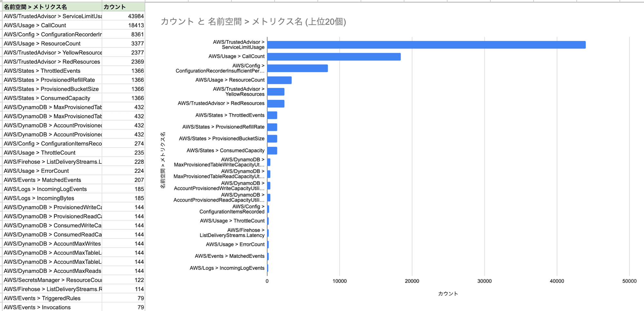644x311 pixels.
Task: Click chart label ListDeliveryStreams.Latency
Action: tap(232, 236)
